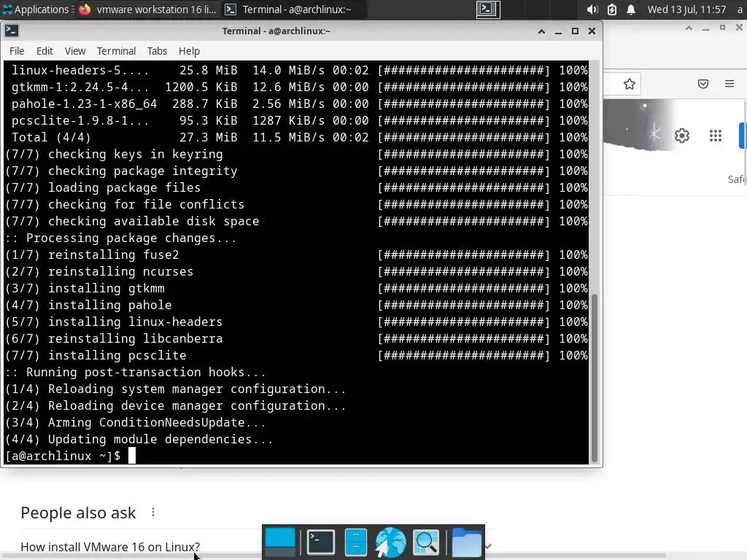
Task: Open the user menu labeled a
Action: pos(740,9)
